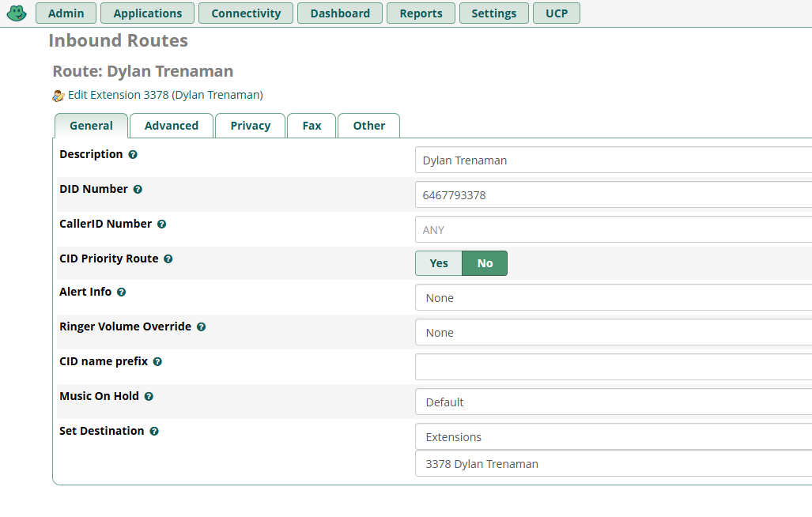Set CID Priority Route to No
Screen dimensions: 812x517
[485, 263]
